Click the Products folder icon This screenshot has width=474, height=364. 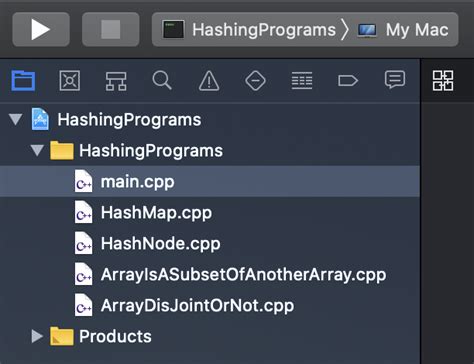(62, 336)
